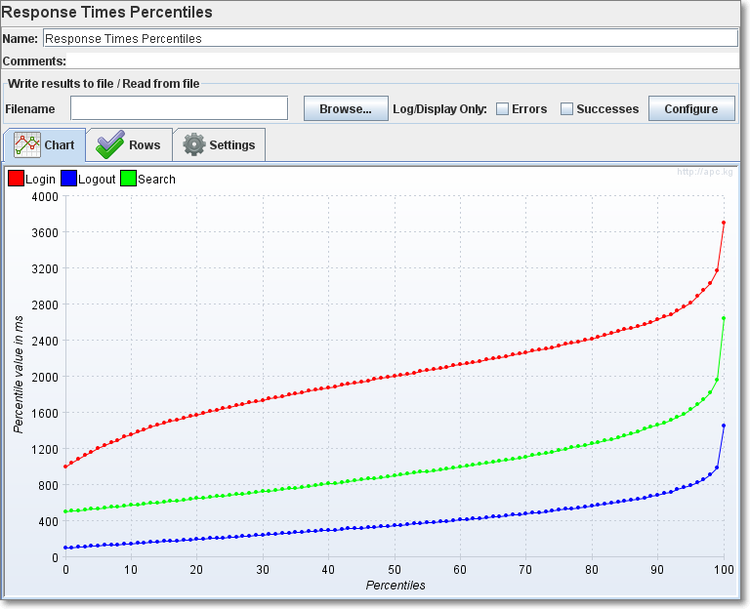Click the green Search legend swatch
Screen dimensions: 750x609
tap(128, 179)
